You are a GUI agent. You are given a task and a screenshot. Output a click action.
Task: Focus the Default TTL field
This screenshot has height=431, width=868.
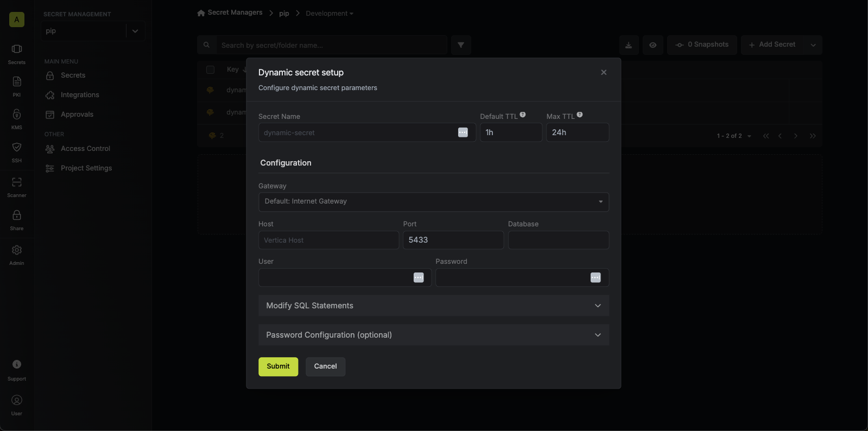click(511, 132)
